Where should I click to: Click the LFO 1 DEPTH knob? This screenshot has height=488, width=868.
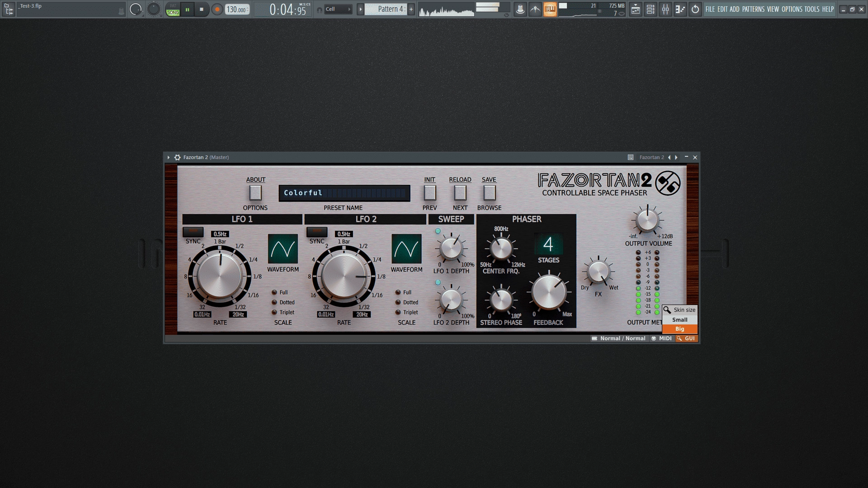point(451,248)
